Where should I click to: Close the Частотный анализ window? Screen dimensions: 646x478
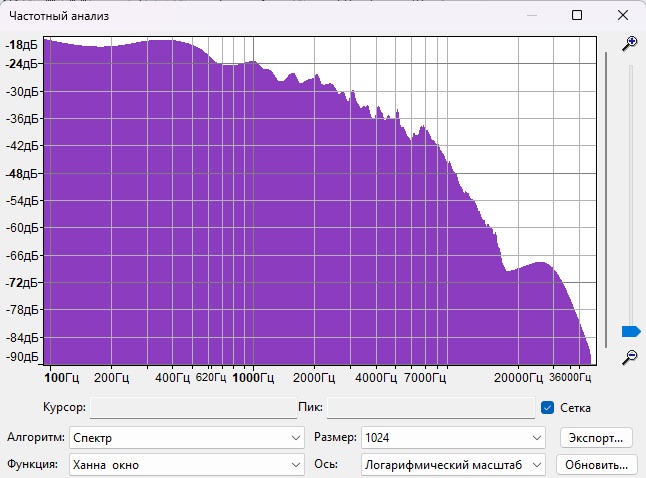pyautogui.click(x=623, y=16)
